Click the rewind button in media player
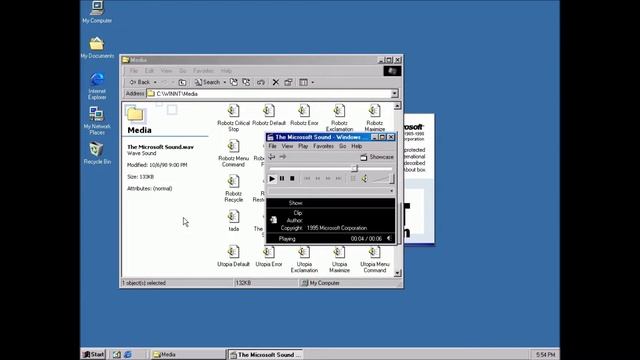The width and height of the screenshot is (640, 360). tap(318, 179)
